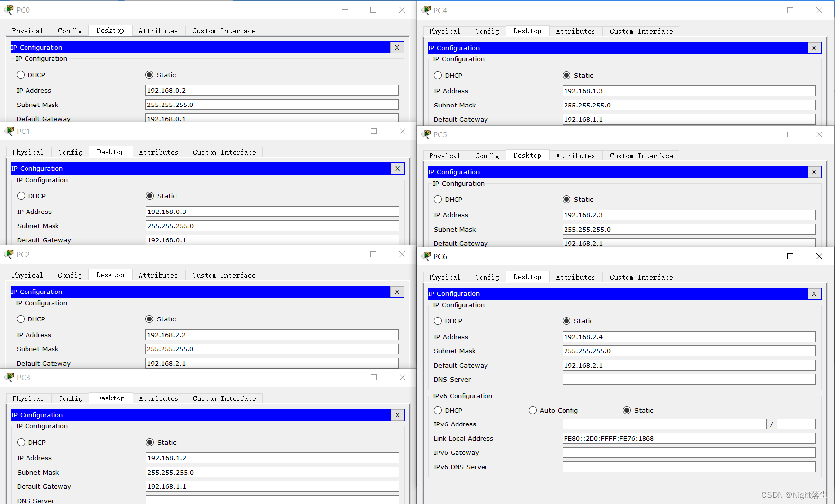Click the Packet Tracer icon in PC5 title bar
The height and width of the screenshot is (504, 835).
(x=426, y=134)
